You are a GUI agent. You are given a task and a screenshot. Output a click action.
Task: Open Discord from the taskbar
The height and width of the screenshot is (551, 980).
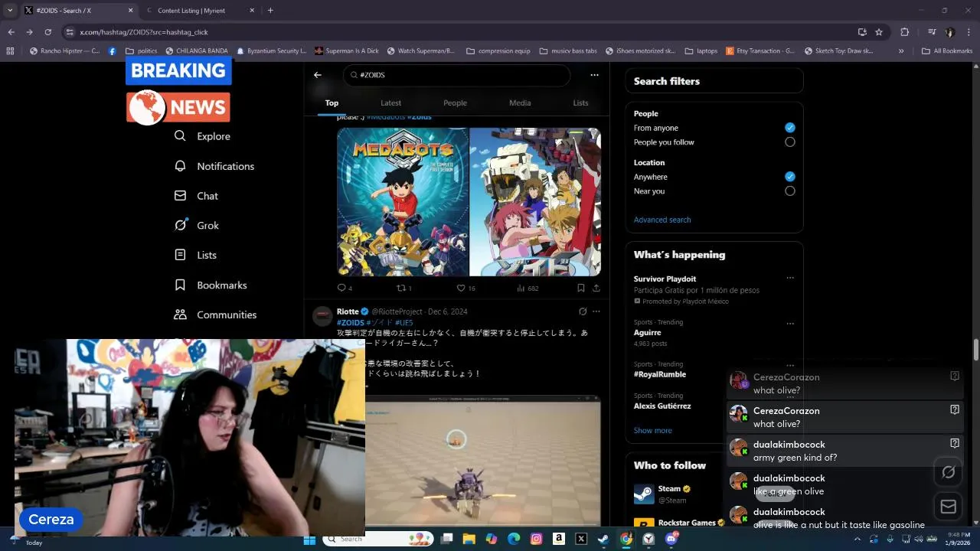[671, 539]
